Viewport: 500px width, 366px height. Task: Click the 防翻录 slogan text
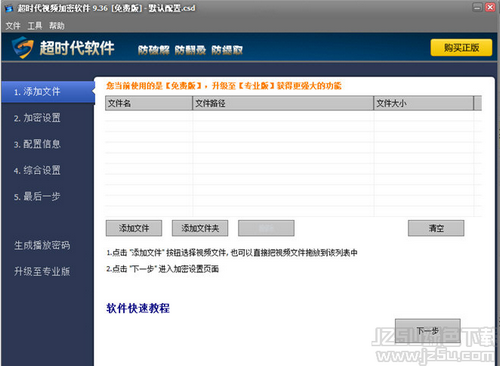click(x=190, y=50)
